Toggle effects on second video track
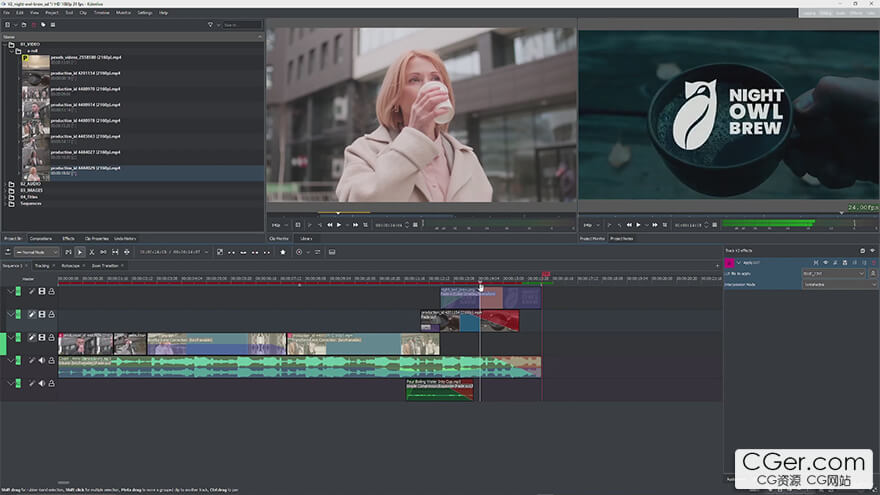Viewport: 880px width, 495px height. [32, 314]
